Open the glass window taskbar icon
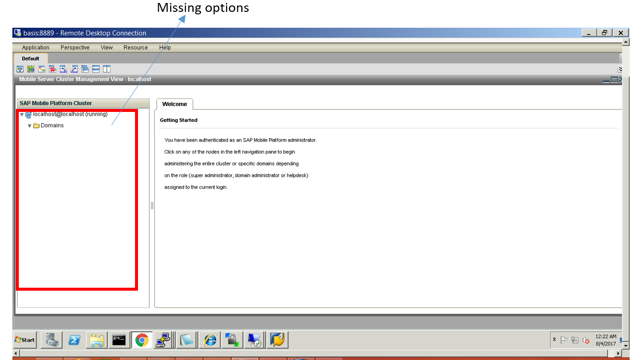Image resolution: width=644 pixels, height=360 pixels. click(188, 340)
